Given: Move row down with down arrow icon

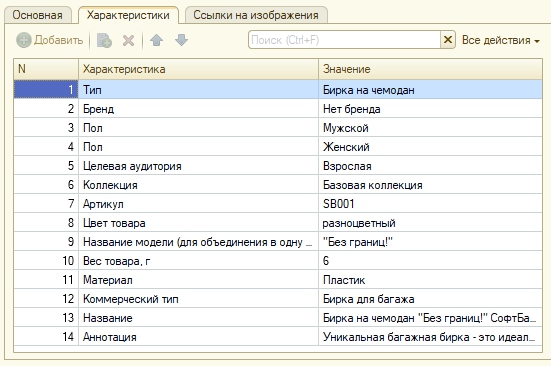Looking at the screenshot, I should tap(181, 40).
